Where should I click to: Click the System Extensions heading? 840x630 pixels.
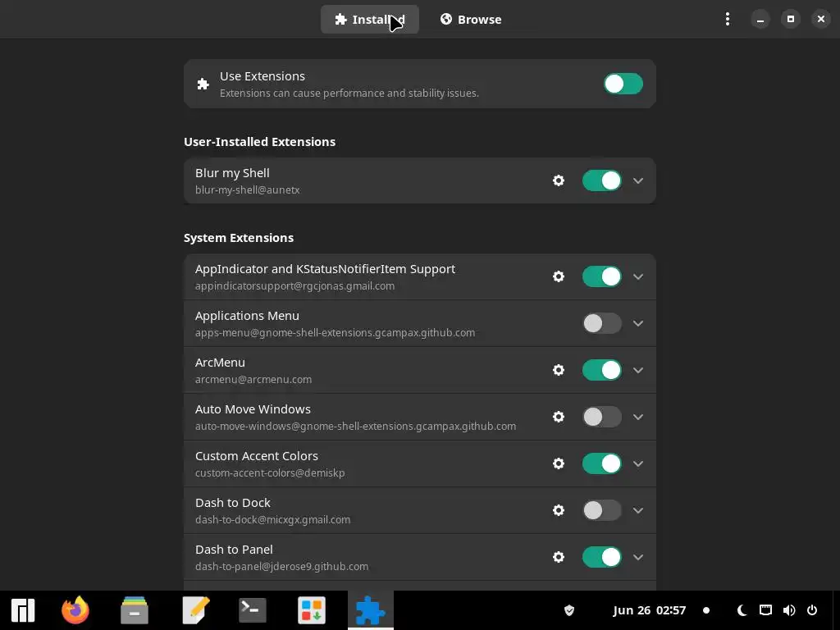pos(239,238)
